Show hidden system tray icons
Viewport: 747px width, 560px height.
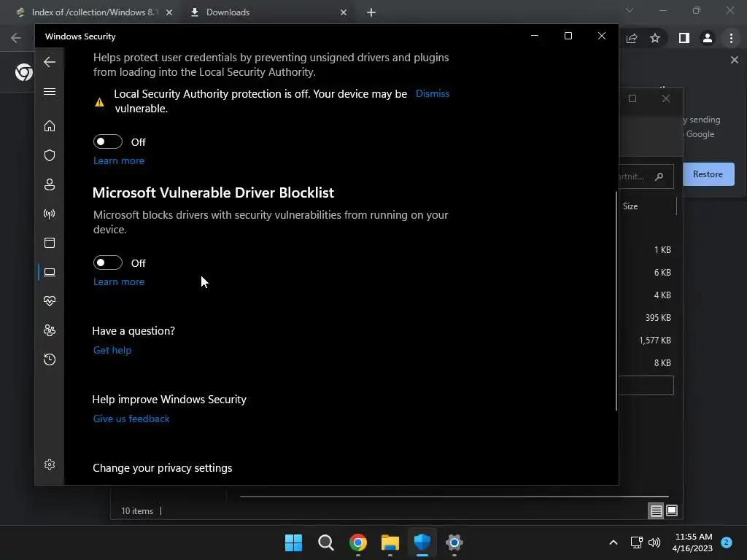click(614, 542)
